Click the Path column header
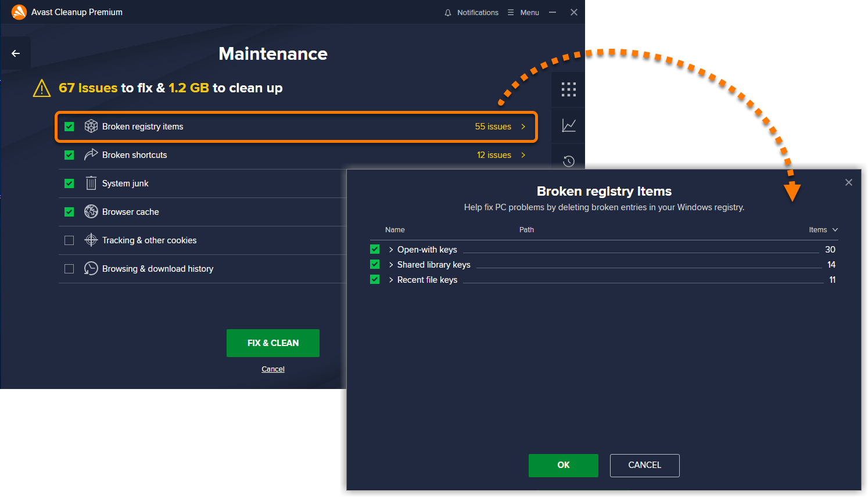 coord(526,230)
